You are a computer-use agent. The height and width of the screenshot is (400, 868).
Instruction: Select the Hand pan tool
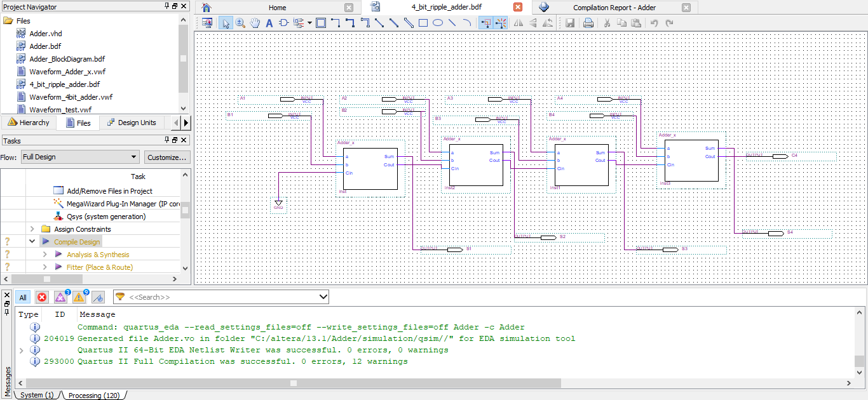(x=255, y=23)
